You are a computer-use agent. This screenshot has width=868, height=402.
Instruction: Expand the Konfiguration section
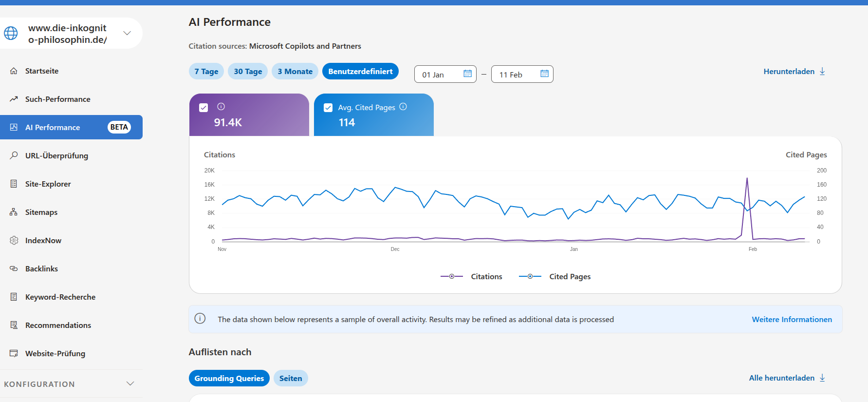tap(130, 383)
